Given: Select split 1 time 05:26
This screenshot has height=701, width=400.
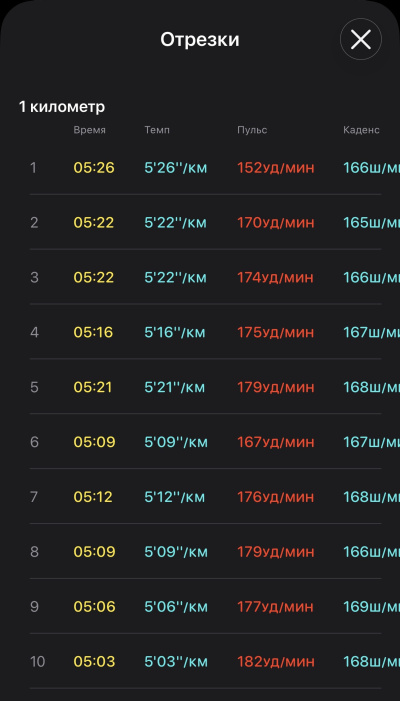Looking at the screenshot, I should 94,168.
